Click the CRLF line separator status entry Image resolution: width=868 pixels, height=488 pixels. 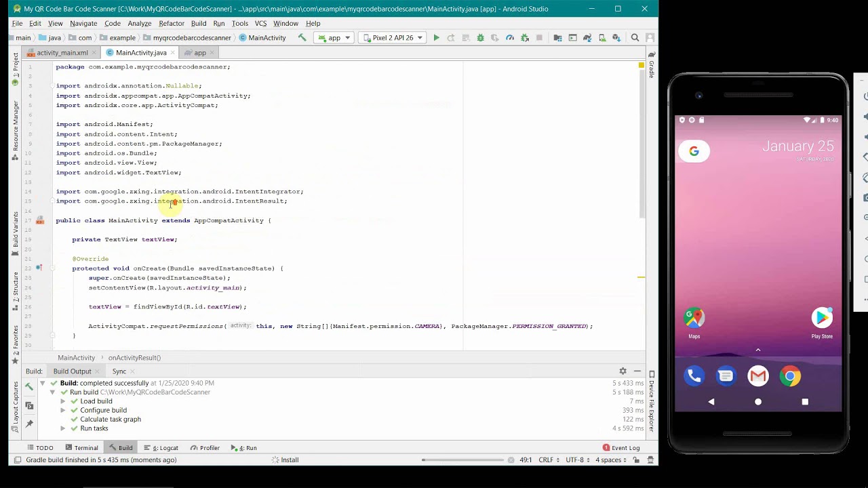click(549, 460)
